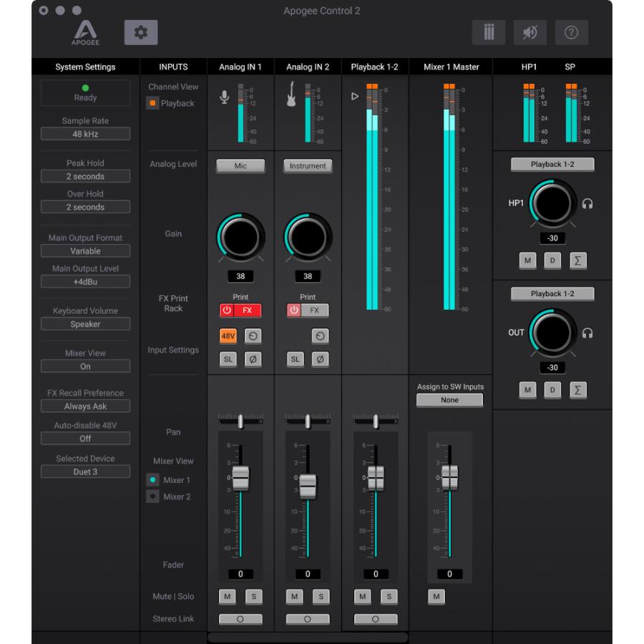Engage Stereo Link between input channels
The image size is (644, 644).
[x=241, y=618]
